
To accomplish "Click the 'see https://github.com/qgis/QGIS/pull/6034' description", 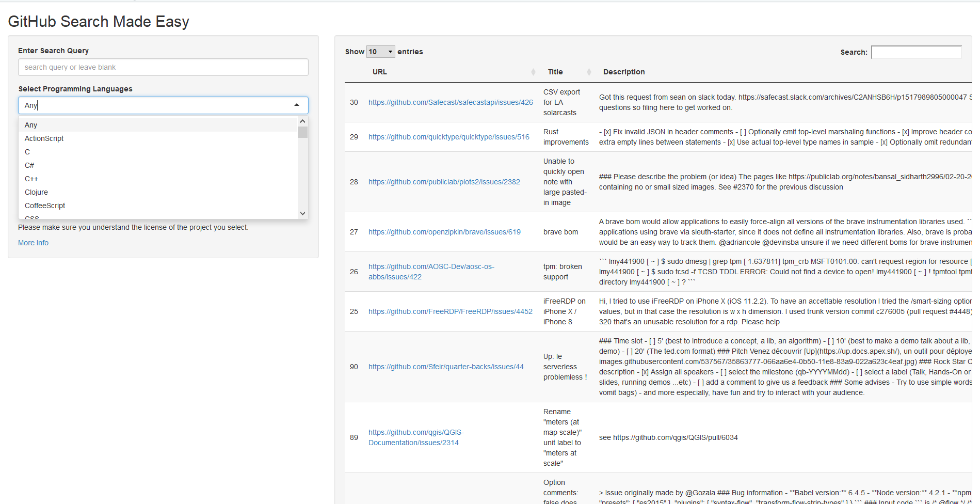I will coord(668,437).
